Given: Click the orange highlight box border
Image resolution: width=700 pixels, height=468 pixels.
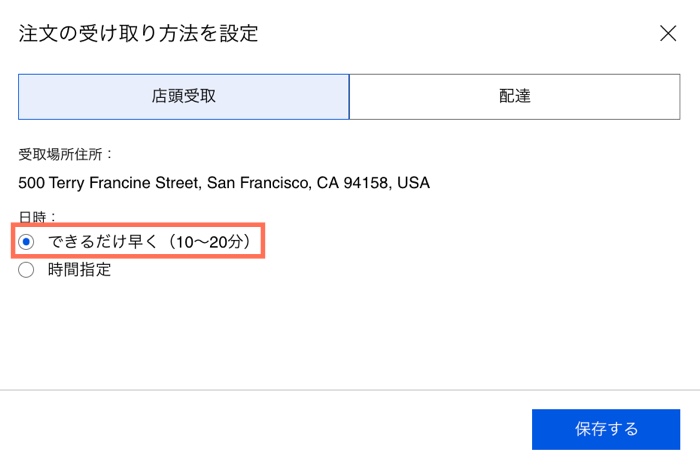Looking at the screenshot, I should (x=263, y=241).
